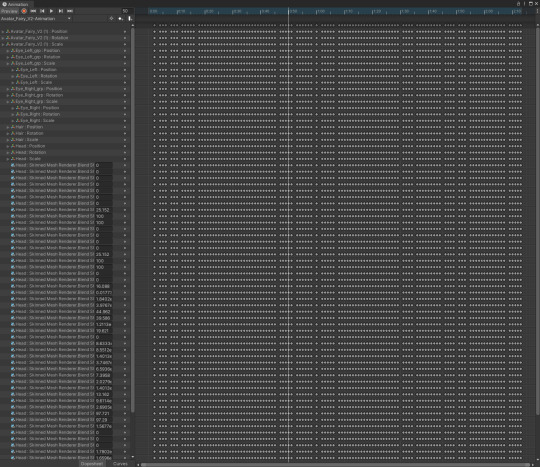Click mesh icon of blend shape row 97.721
The height and width of the screenshot is (467, 540).
13,413
